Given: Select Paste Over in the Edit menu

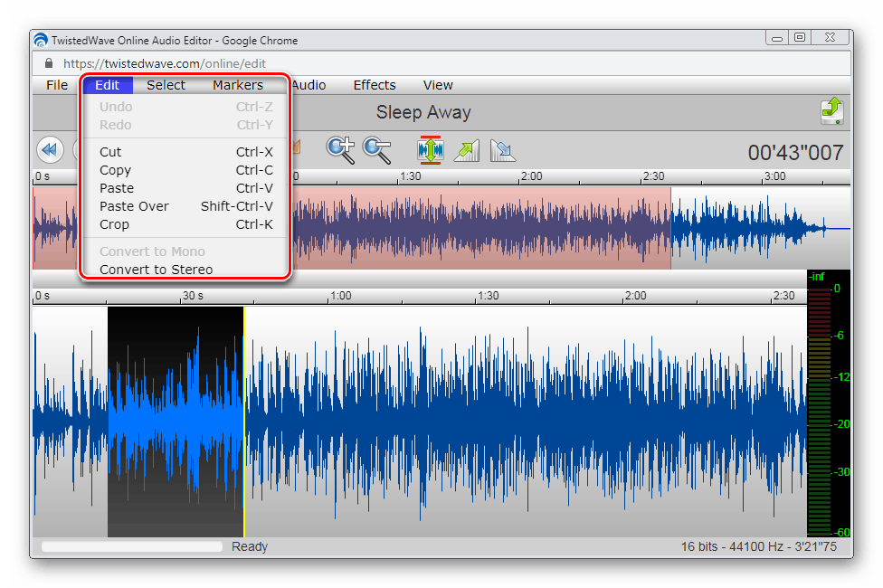Looking at the screenshot, I should pyautogui.click(x=134, y=206).
